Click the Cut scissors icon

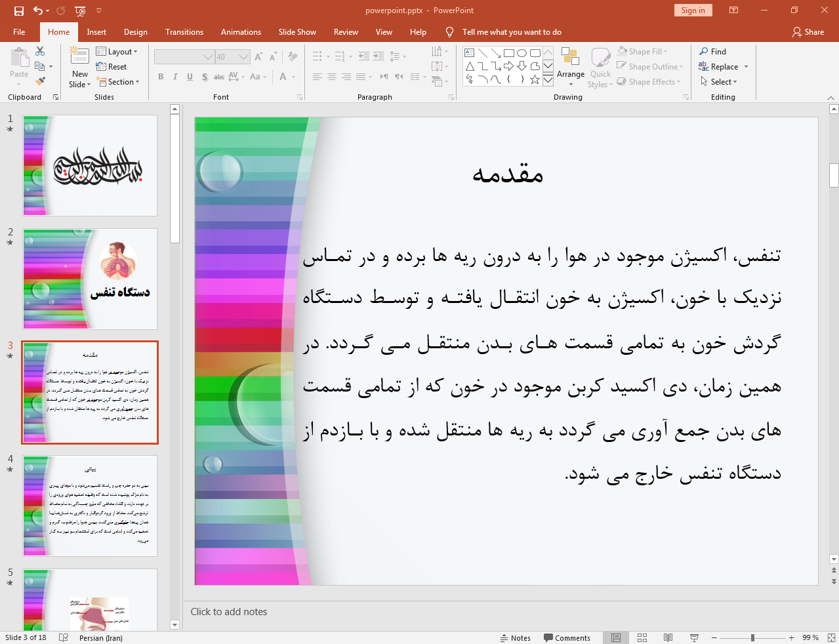click(40, 51)
